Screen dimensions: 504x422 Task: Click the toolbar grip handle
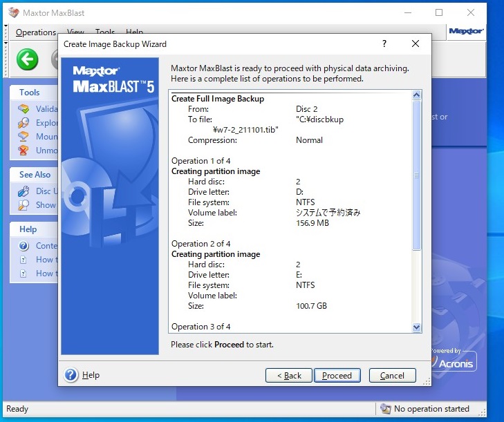(x=6, y=59)
